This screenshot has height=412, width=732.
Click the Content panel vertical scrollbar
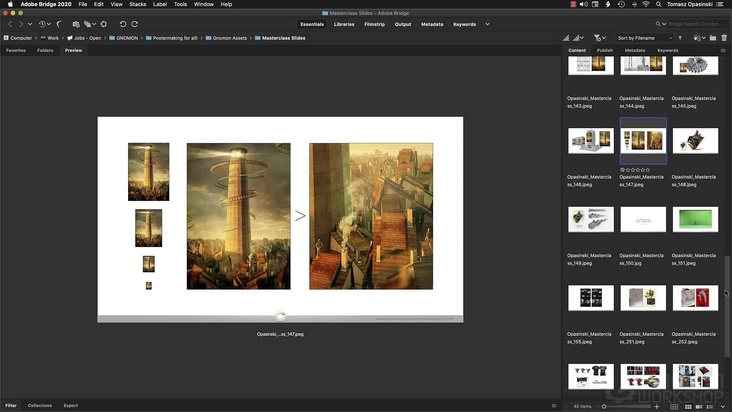click(726, 307)
